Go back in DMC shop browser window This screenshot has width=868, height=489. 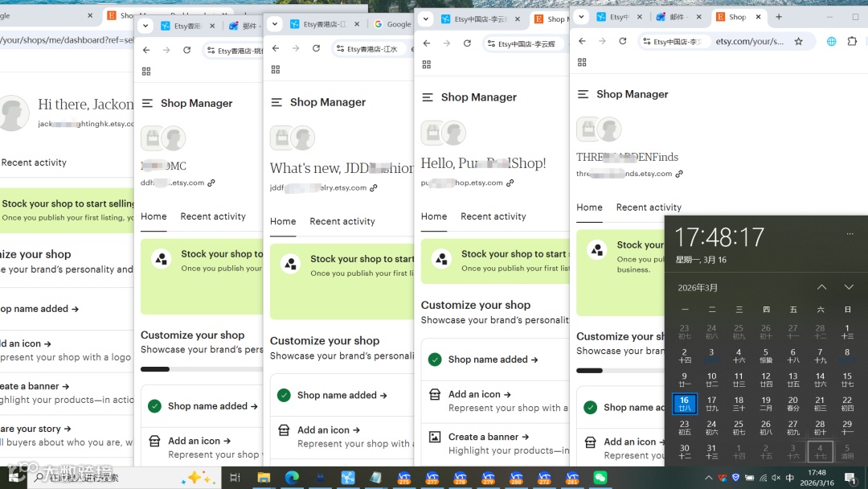[x=146, y=50]
